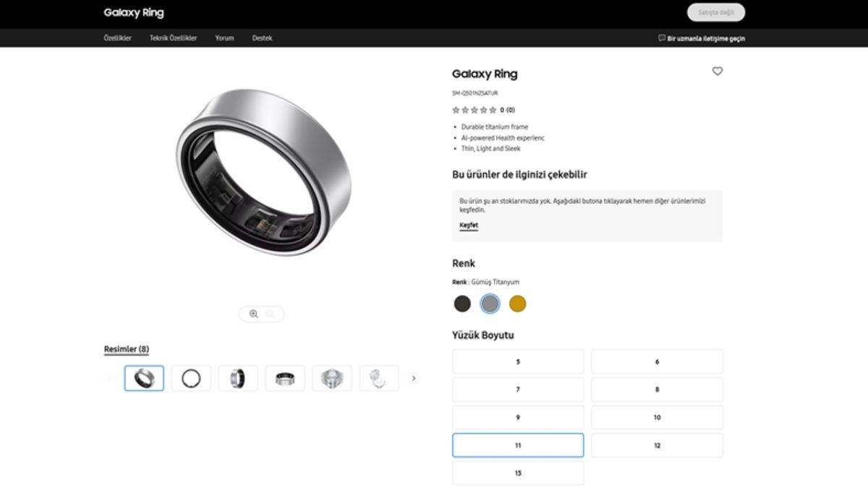
Task: Click the first star in the rating row
Action: 456,111
